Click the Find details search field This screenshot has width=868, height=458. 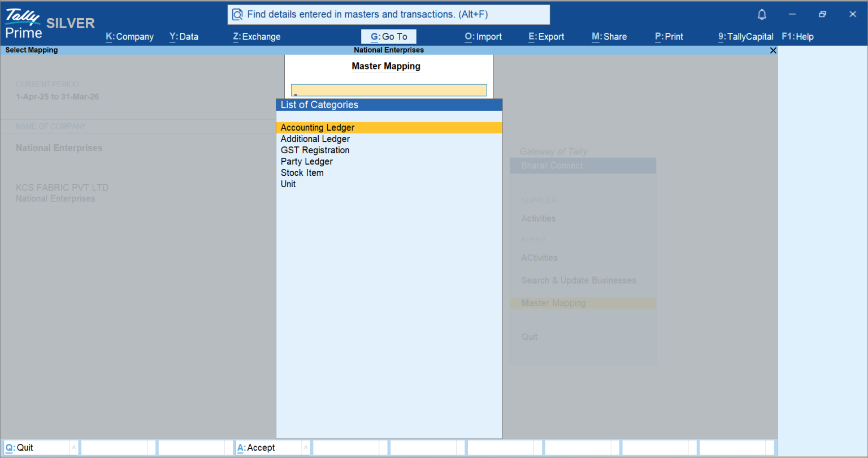point(389,15)
